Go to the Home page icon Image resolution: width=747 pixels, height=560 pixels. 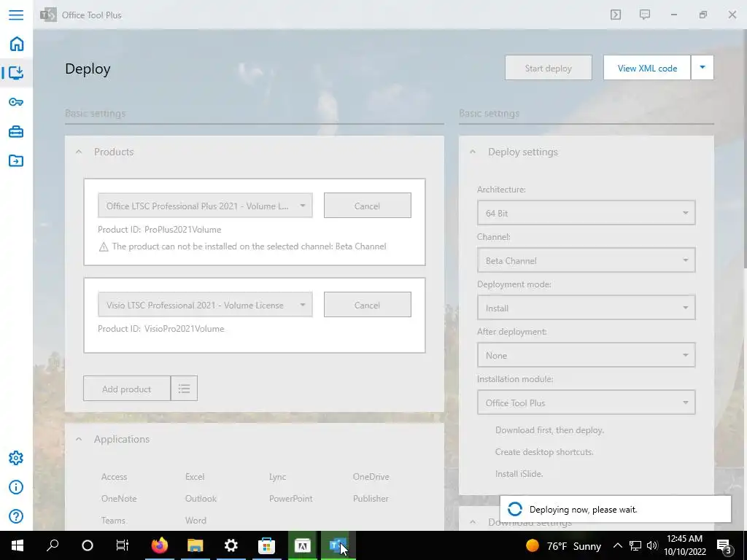pyautogui.click(x=16, y=44)
